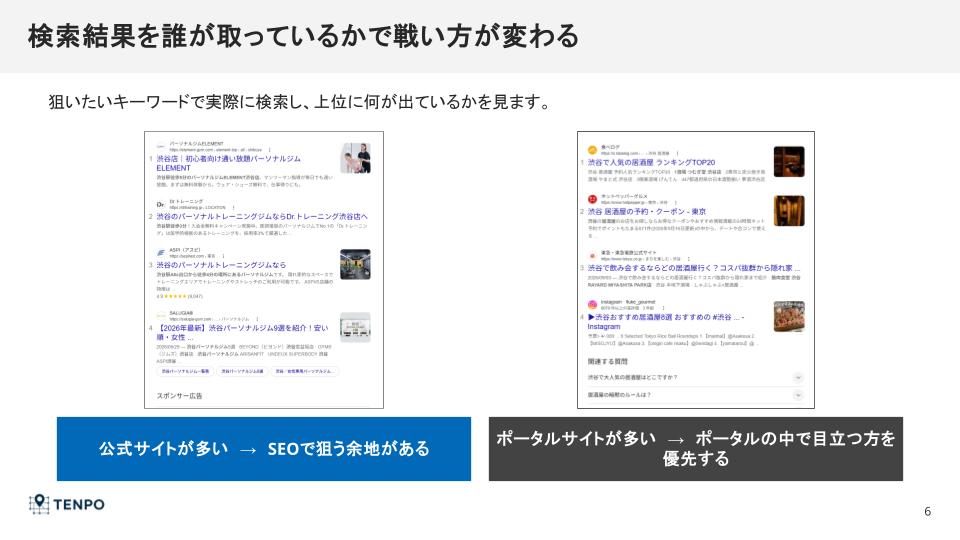960x540 pixels.
Task: Click the subtitle 狙いたいキーワードで実際に検索し
Action: tap(298, 102)
